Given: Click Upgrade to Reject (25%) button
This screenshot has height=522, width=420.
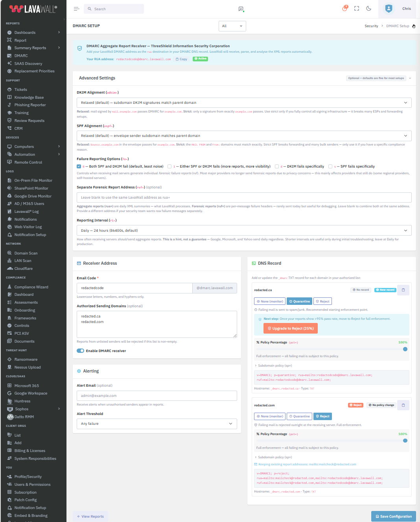Looking at the screenshot, I should (291, 328).
